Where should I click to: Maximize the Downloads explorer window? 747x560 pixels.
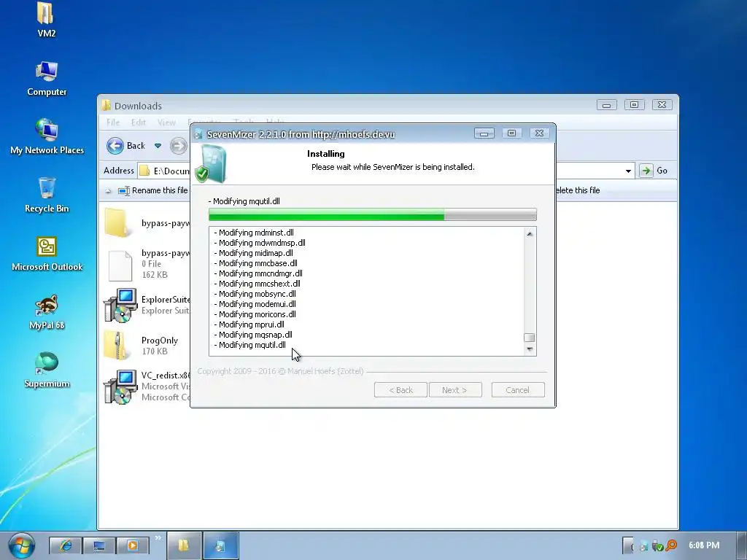click(634, 105)
